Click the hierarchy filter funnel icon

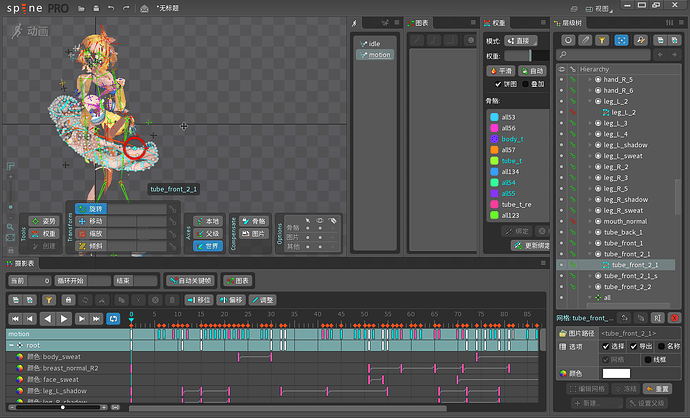tap(602, 40)
